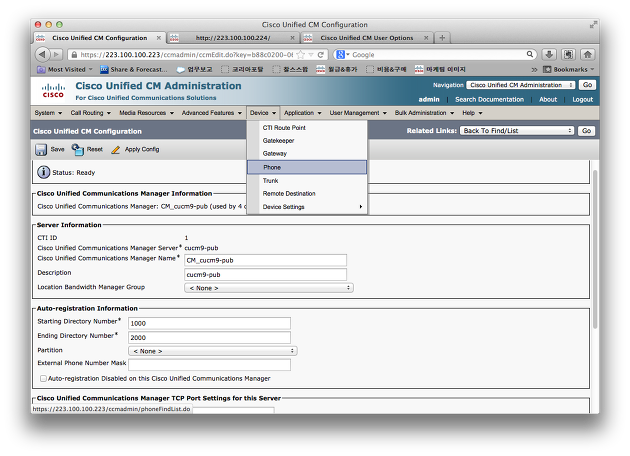Close the CM User Options tab
Image resolution: width=630 pixels, height=456 pixels.
click(x=426, y=38)
